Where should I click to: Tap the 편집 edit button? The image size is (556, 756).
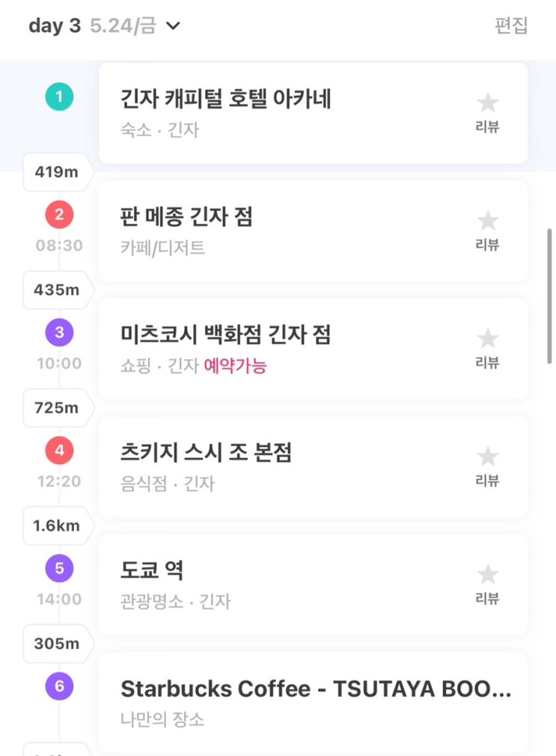(x=511, y=25)
